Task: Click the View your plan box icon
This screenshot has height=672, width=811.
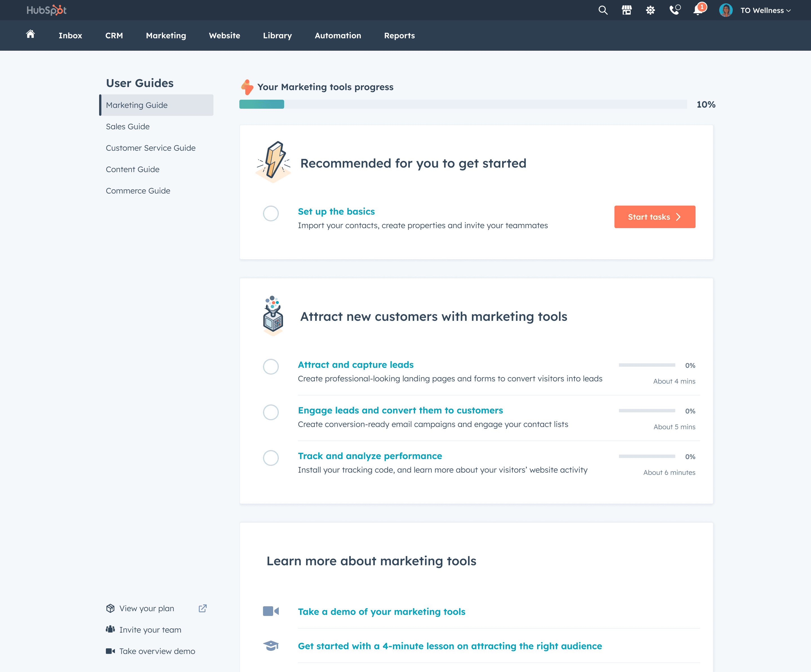Action: click(x=110, y=608)
